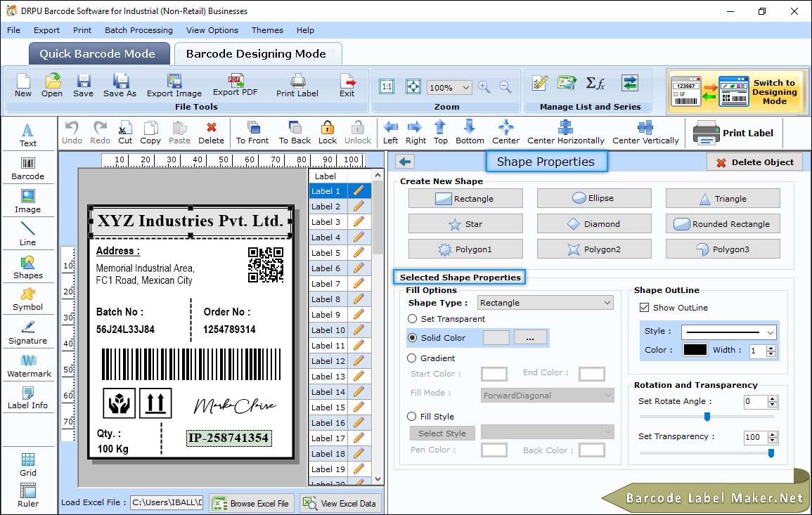Decrease Set Transparency stepper value

(x=773, y=441)
